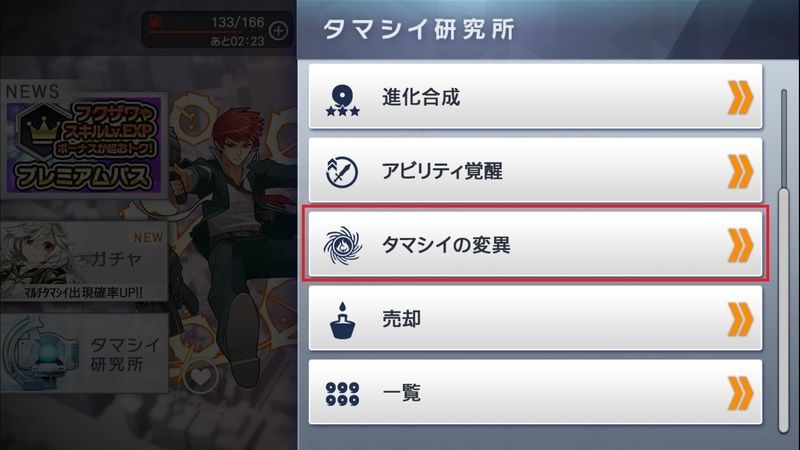Open 売却 via its orange chevron

click(740, 319)
